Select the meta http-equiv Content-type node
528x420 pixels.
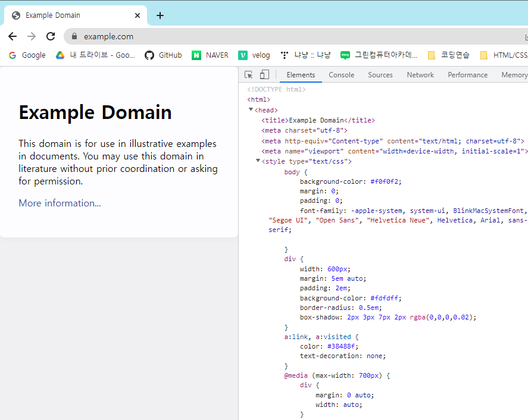(x=393, y=141)
